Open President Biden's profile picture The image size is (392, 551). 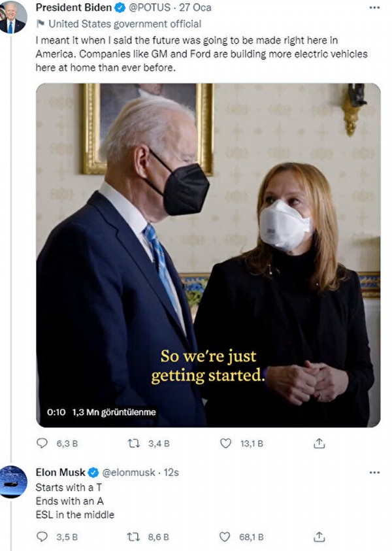tap(14, 16)
